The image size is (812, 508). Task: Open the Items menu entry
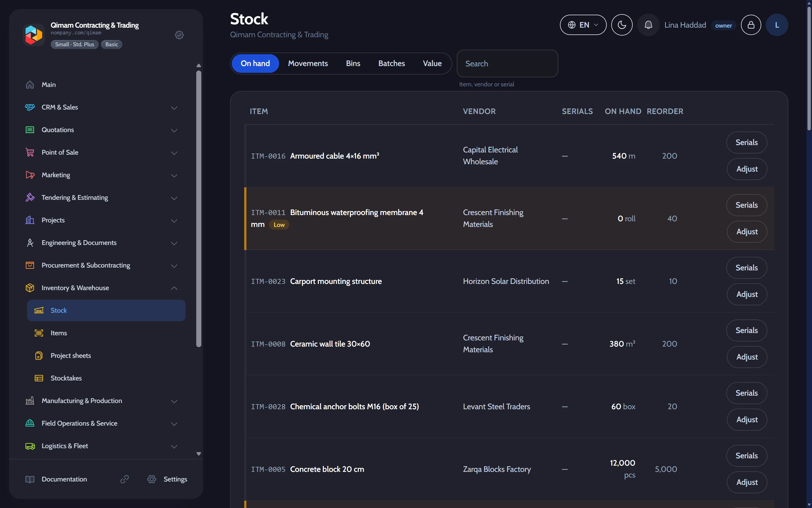pos(106,333)
